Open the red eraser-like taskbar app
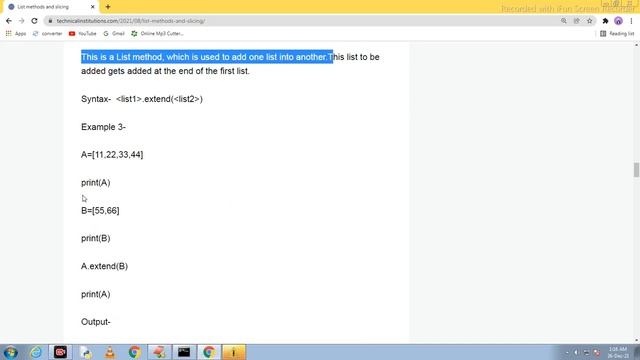640x360 pixels. (x=159, y=352)
